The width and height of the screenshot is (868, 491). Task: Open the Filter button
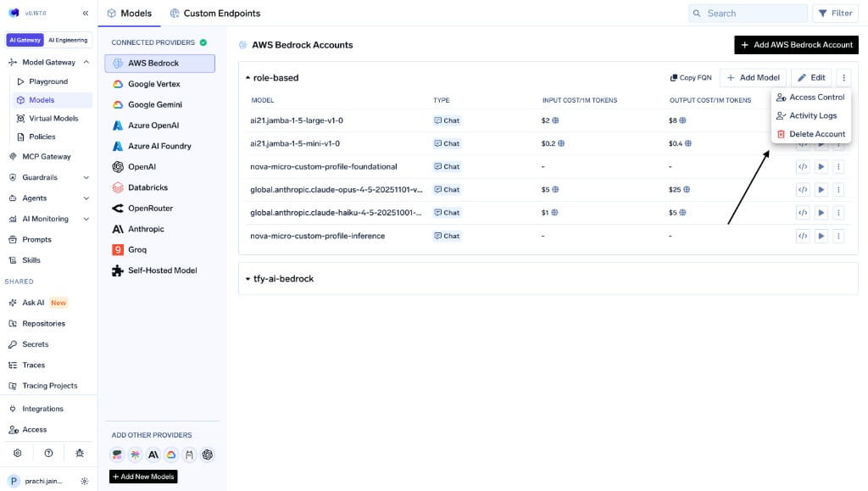(x=835, y=14)
